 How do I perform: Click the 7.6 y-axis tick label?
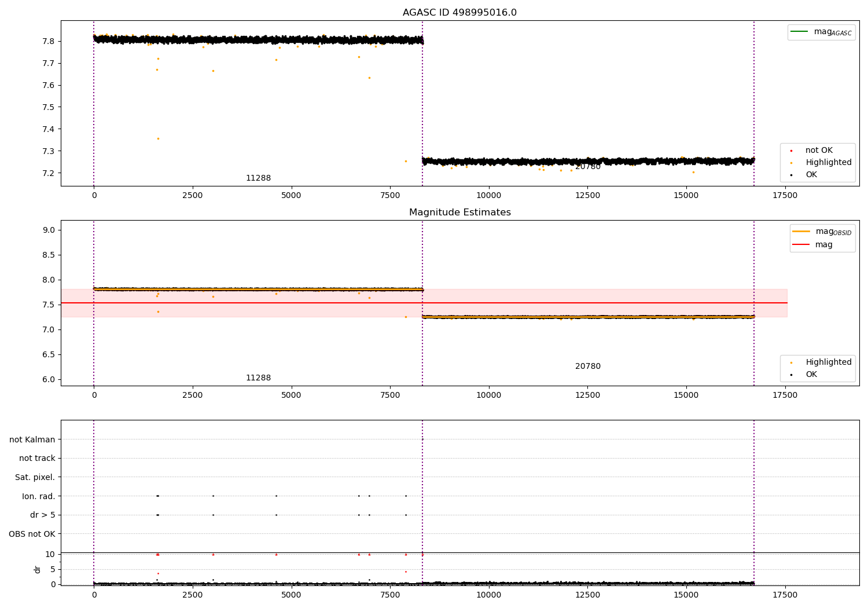tap(48, 85)
